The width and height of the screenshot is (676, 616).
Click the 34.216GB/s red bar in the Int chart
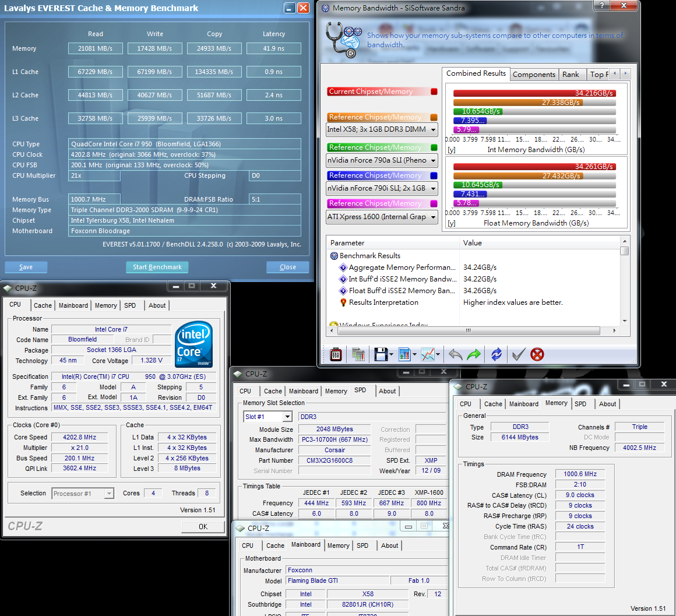tap(534, 93)
